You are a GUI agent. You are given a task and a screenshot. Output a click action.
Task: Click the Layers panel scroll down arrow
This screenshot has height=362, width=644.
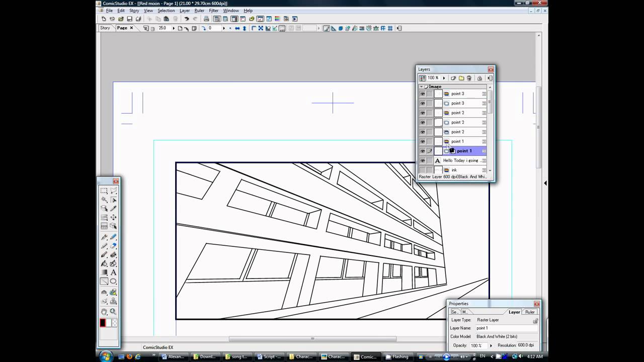tap(490, 171)
